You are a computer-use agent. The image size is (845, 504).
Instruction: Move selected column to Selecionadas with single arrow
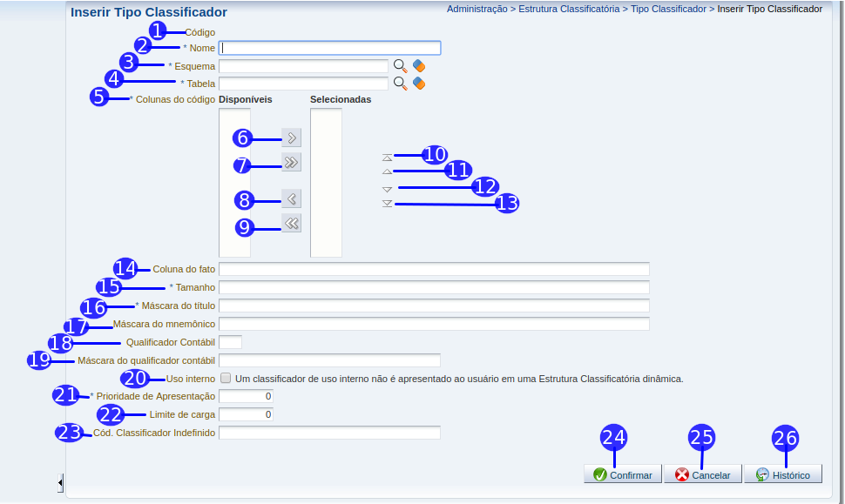pyautogui.click(x=291, y=138)
